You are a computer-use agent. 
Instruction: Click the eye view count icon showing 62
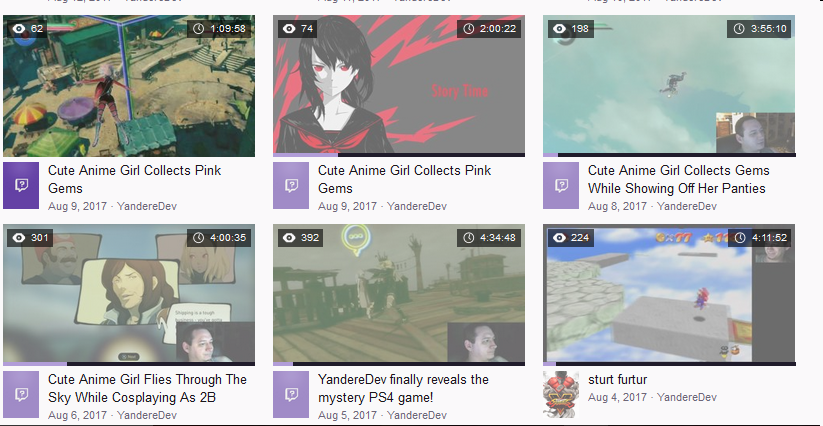[x=19, y=28]
